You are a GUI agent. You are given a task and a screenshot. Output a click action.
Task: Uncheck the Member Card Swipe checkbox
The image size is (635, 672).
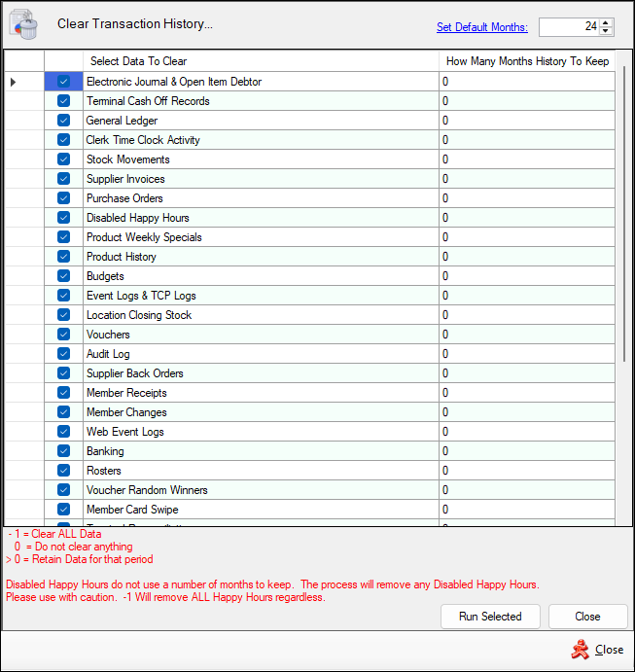coord(63,510)
